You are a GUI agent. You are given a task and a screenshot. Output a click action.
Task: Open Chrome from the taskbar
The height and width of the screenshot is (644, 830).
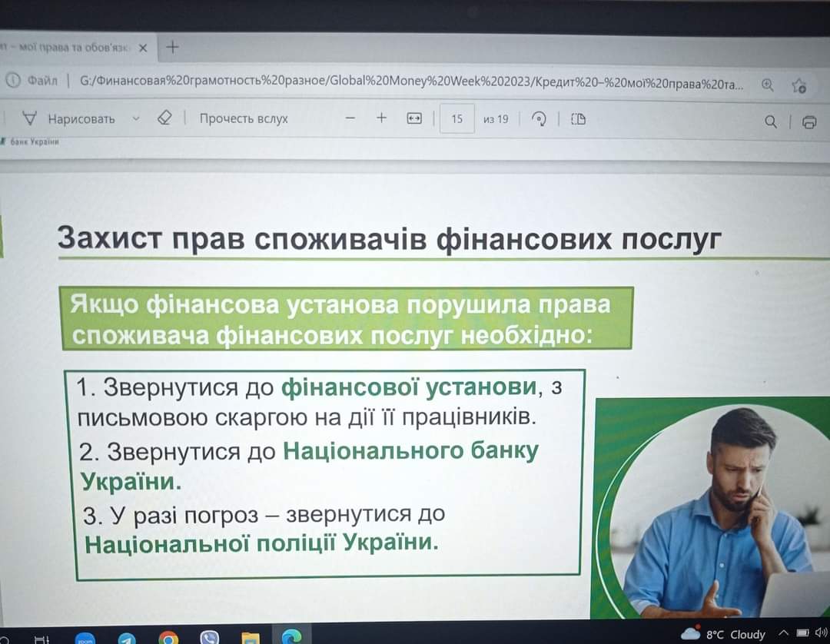[168, 638]
